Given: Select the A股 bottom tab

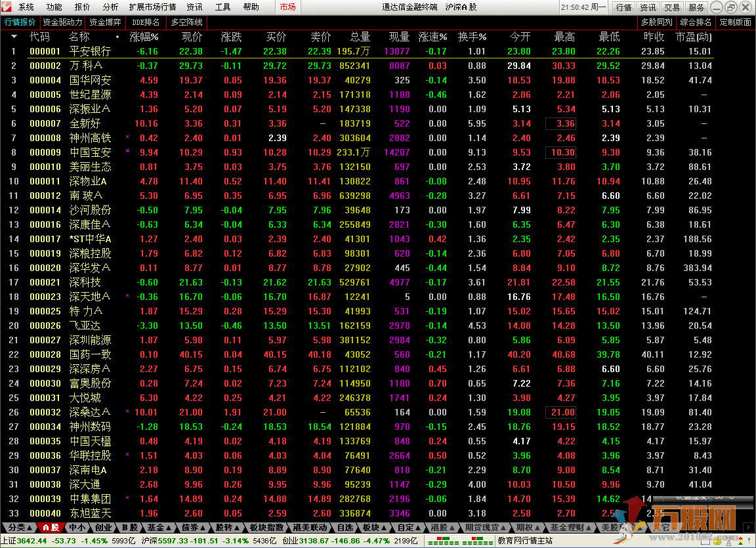Looking at the screenshot, I should (51, 527).
